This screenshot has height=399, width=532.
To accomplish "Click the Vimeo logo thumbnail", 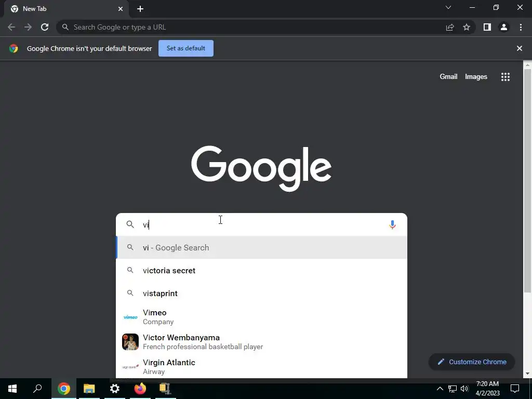I will [x=130, y=317].
